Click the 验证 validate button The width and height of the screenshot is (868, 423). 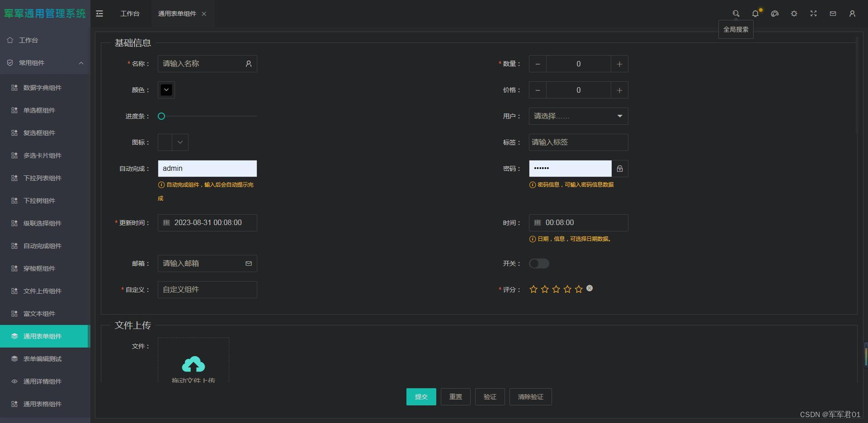click(490, 397)
